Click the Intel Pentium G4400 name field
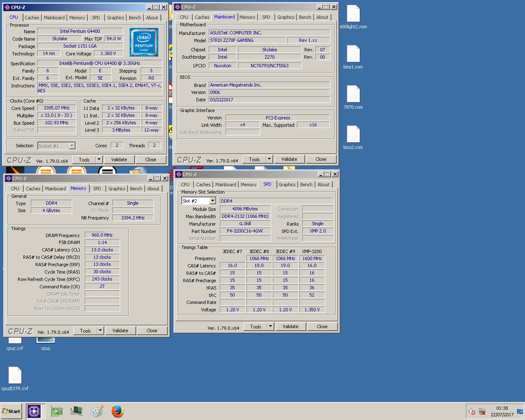Viewport: 525px width, 420px height. pos(80,31)
